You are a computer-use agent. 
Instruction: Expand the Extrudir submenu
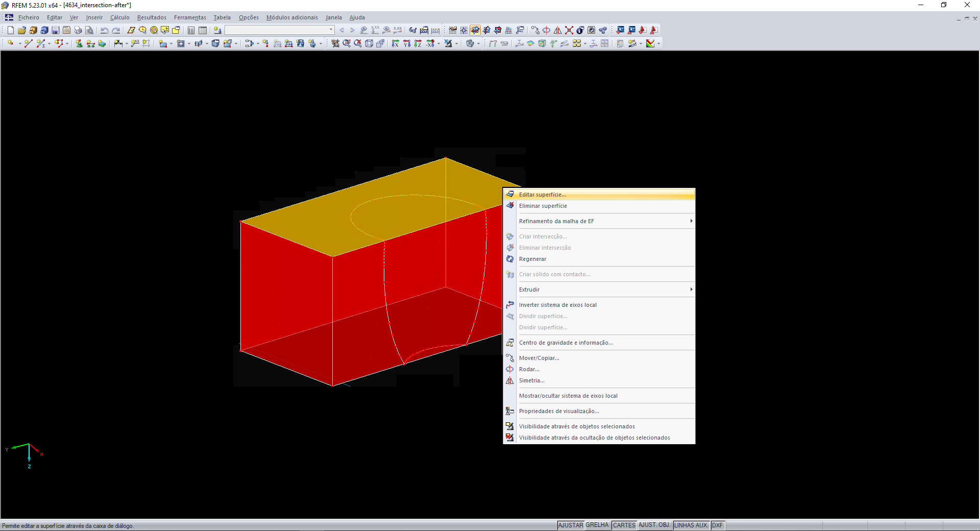[x=606, y=289]
